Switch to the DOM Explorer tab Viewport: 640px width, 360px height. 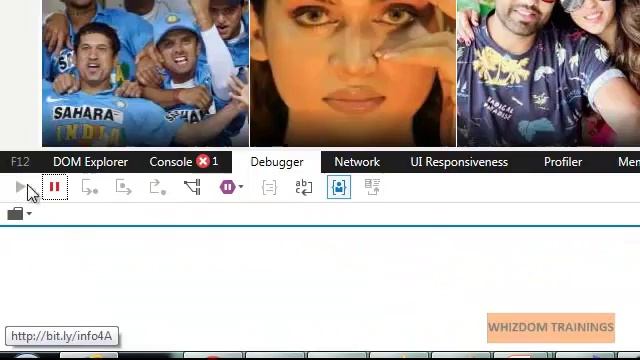click(x=91, y=162)
